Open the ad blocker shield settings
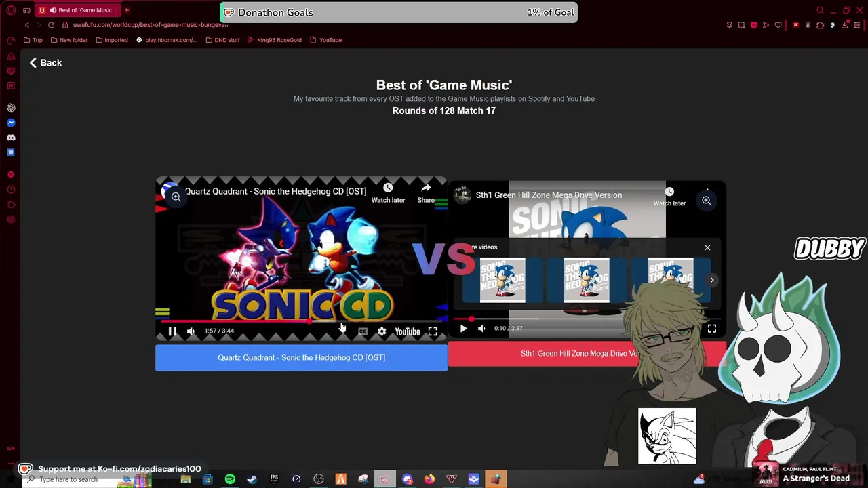This screenshot has width=868, height=488. [x=753, y=25]
